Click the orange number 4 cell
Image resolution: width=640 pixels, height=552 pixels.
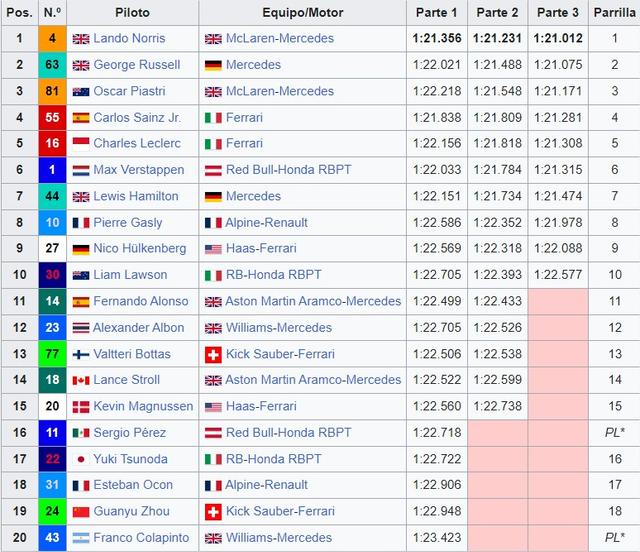pos(52,39)
